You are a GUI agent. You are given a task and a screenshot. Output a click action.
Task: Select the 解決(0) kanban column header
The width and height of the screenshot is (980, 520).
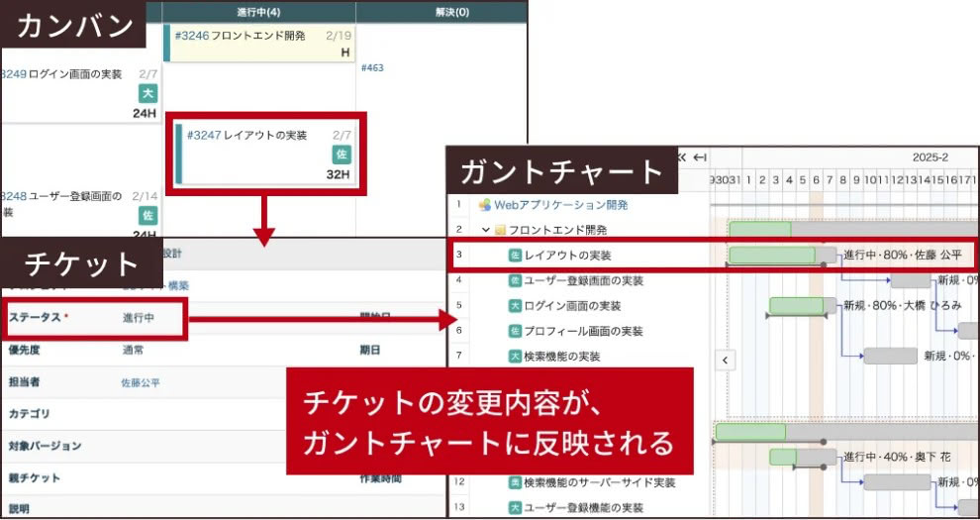pyautogui.click(x=450, y=12)
